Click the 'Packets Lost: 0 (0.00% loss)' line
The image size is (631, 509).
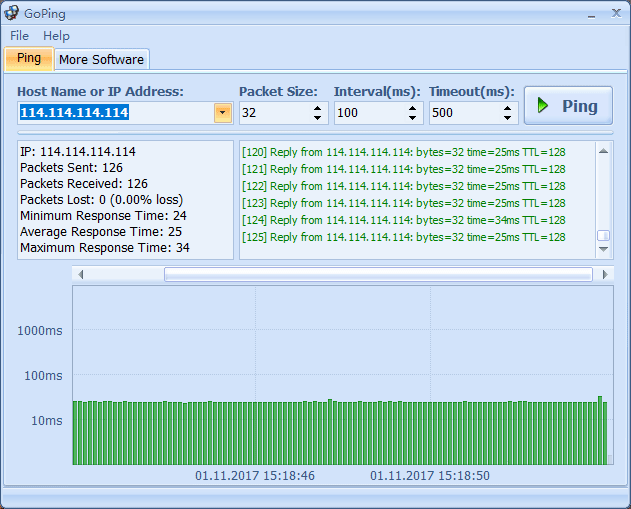(101, 200)
